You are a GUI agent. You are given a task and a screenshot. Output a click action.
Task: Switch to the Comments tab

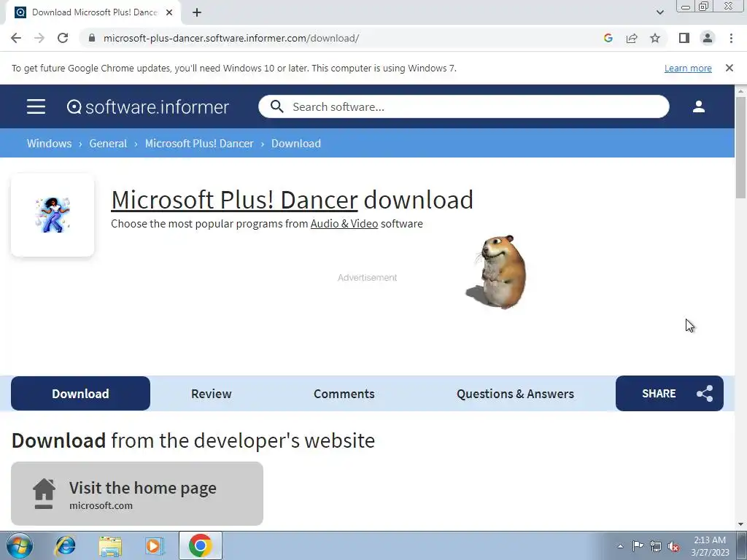(x=344, y=394)
